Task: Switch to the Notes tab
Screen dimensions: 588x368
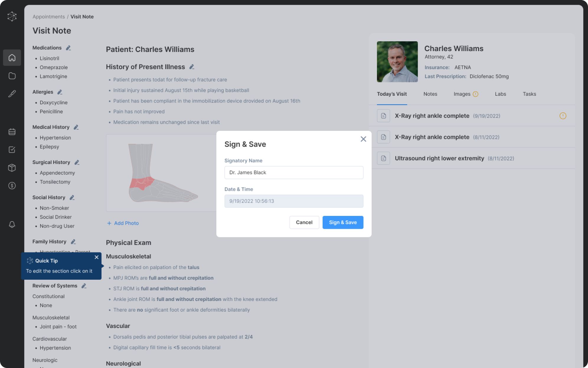Action: coord(430,94)
